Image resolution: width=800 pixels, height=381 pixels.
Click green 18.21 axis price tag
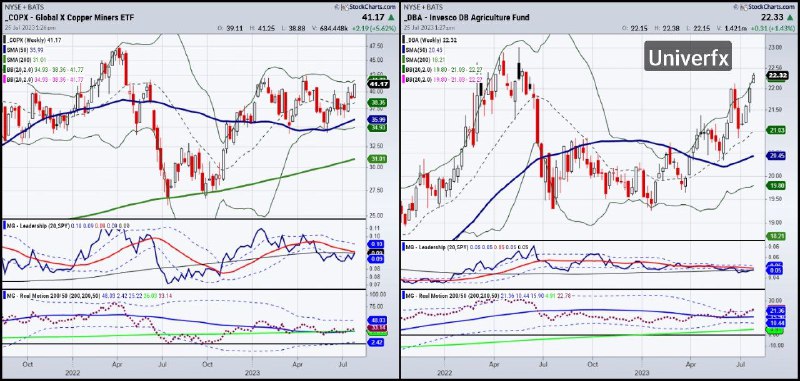tap(776, 237)
